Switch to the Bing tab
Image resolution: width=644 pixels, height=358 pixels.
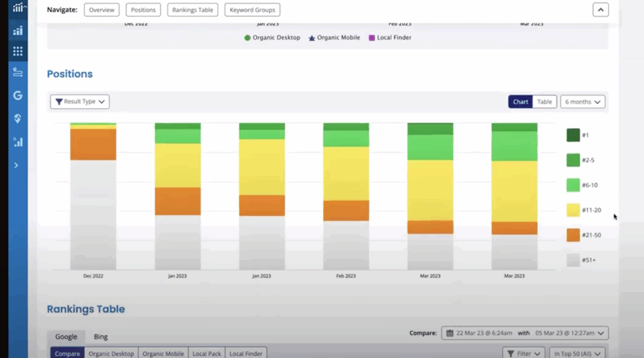[101, 337]
